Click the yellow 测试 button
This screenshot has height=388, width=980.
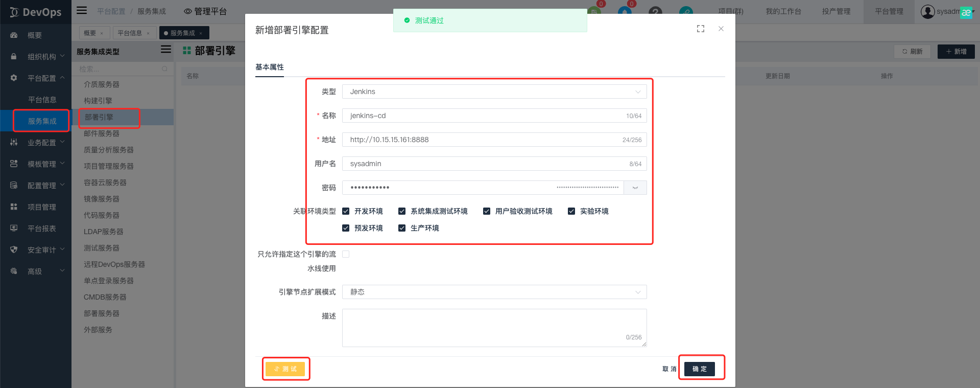click(x=285, y=369)
